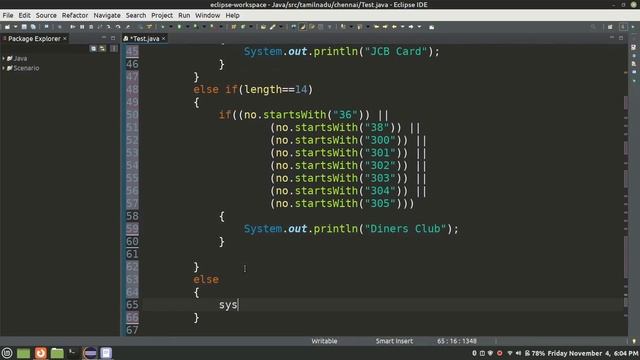The width and height of the screenshot is (640, 360).
Task: Open the Back history dropdown arrow
Action: 402,27
